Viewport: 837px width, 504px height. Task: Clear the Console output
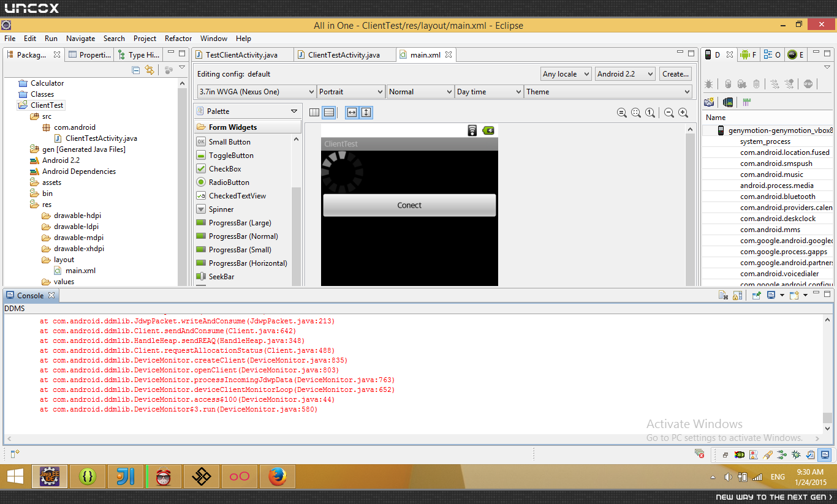[x=723, y=296]
